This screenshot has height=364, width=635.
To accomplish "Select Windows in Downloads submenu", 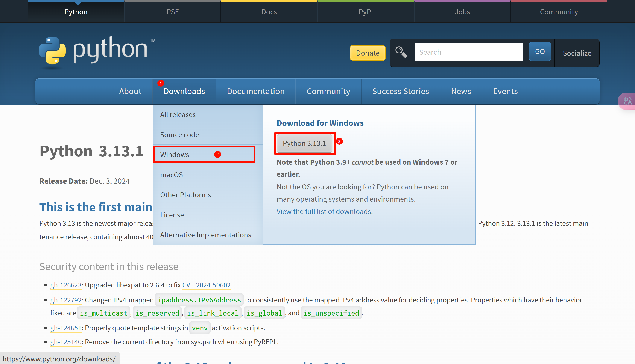I will click(175, 155).
